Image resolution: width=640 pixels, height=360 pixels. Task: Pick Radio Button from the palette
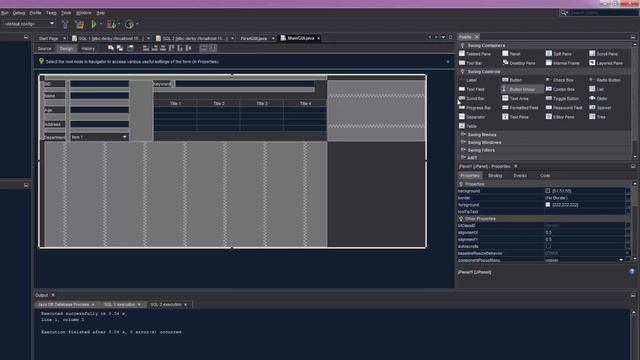605,80
